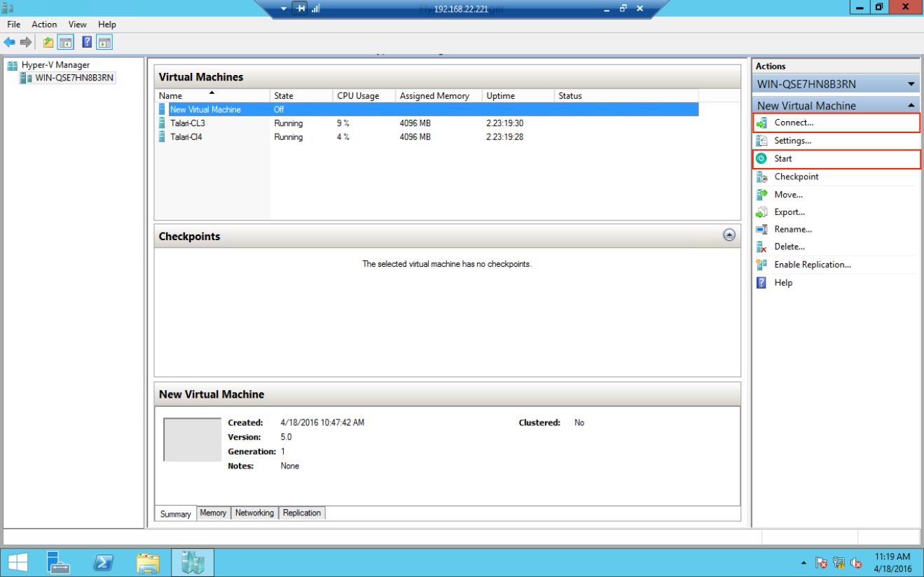Click the 4 % CPU usage value
The width and height of the screenshot is (924, 577).
(x=343, y=137)
